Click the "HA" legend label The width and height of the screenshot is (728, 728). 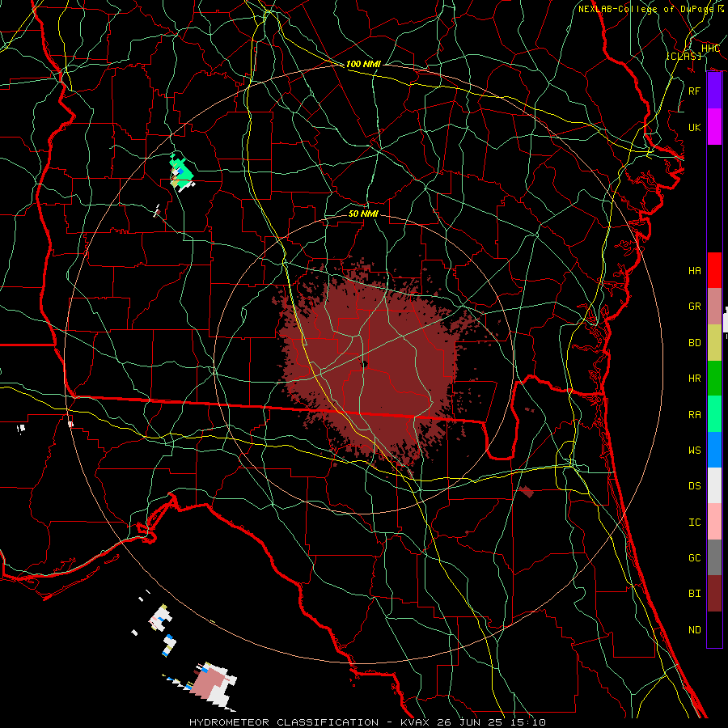click(694, 270)
